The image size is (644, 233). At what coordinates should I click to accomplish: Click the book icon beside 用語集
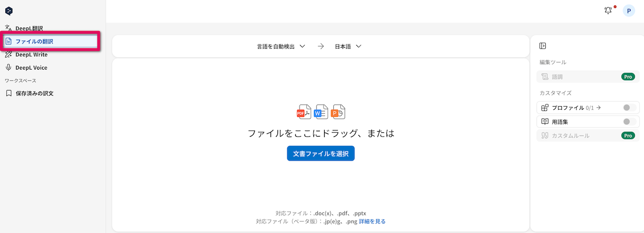545,122
